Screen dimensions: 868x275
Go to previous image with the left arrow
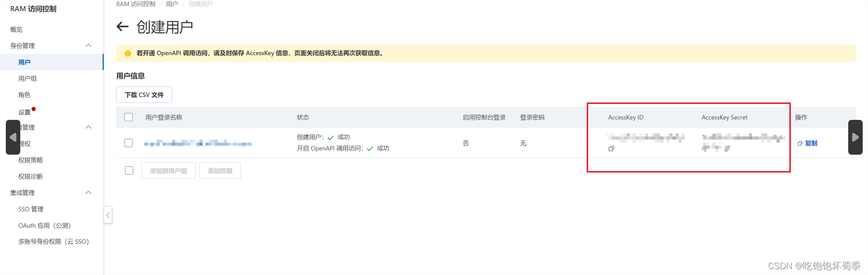coord(13,137)
